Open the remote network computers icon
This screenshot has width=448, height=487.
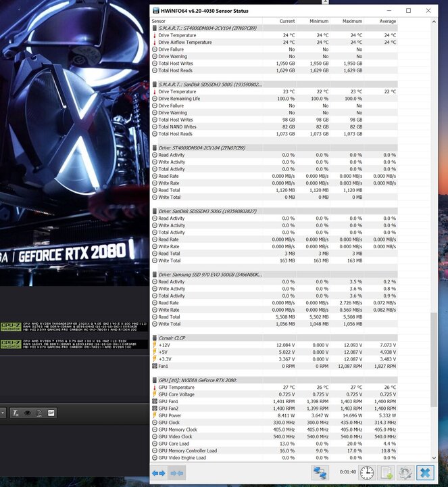320,473
